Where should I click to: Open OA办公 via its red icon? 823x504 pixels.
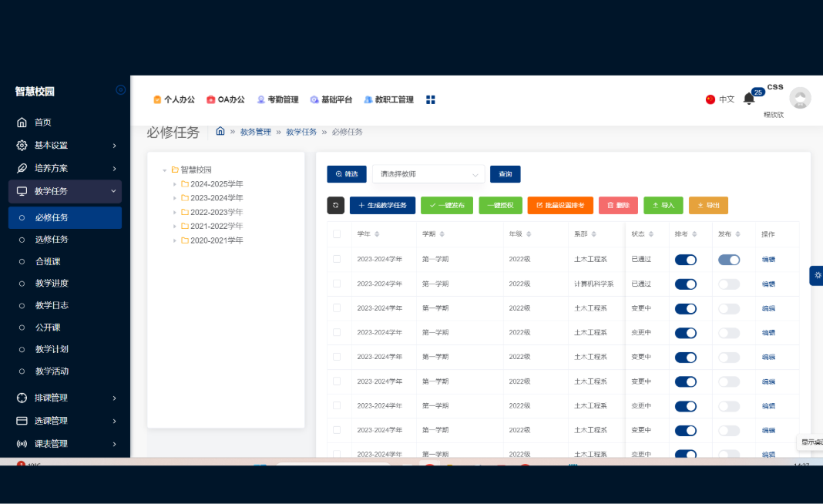(210, 99)
